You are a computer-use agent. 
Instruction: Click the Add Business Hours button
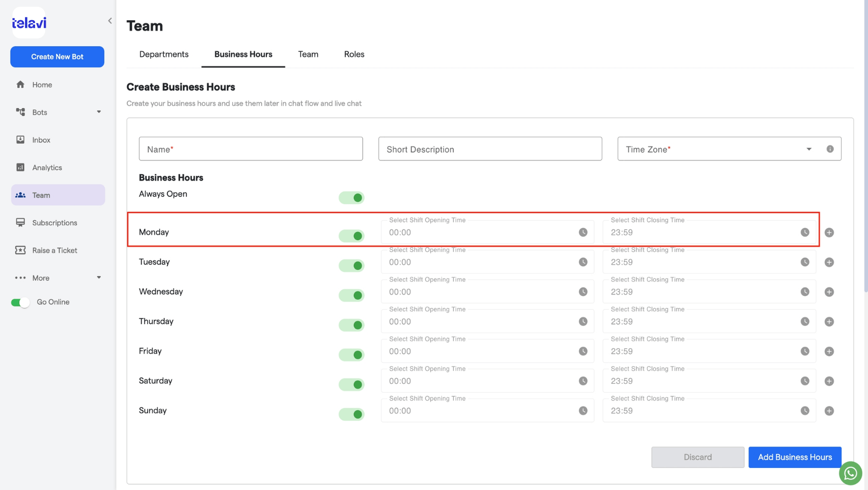pyautogui.click(x=795, y=457)
